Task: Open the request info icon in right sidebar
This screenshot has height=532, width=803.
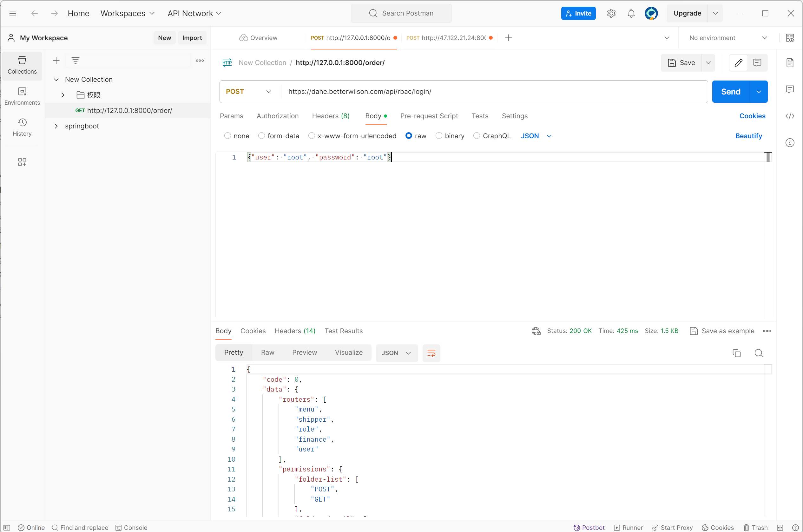Action: pyautogui.click(x=790, y=143)
